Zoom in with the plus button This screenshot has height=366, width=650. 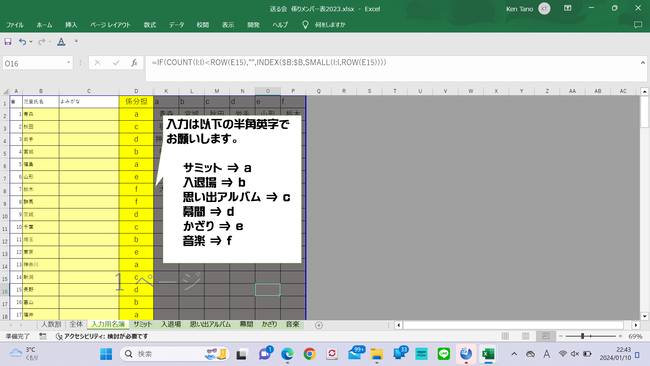pos(621,336)
